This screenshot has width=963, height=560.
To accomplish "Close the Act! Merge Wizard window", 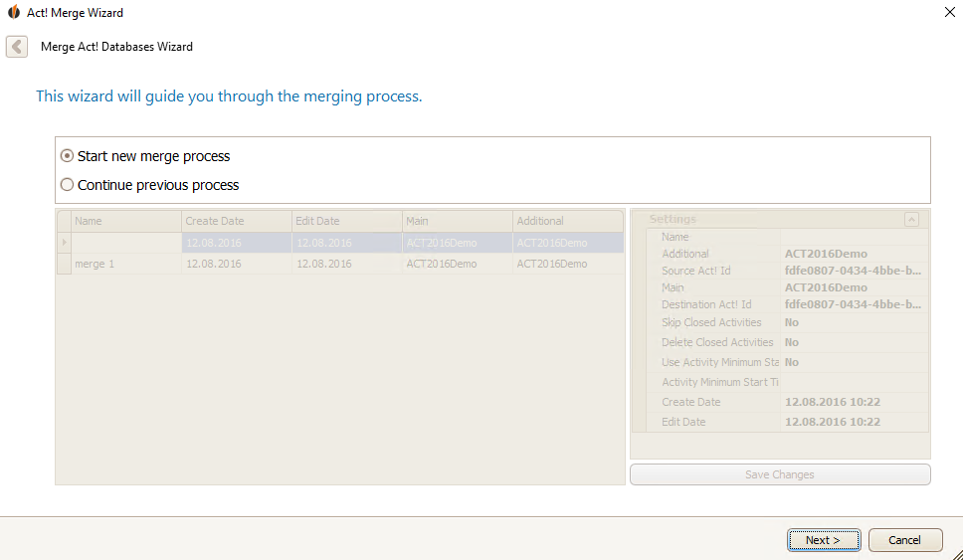I will 949,12.
